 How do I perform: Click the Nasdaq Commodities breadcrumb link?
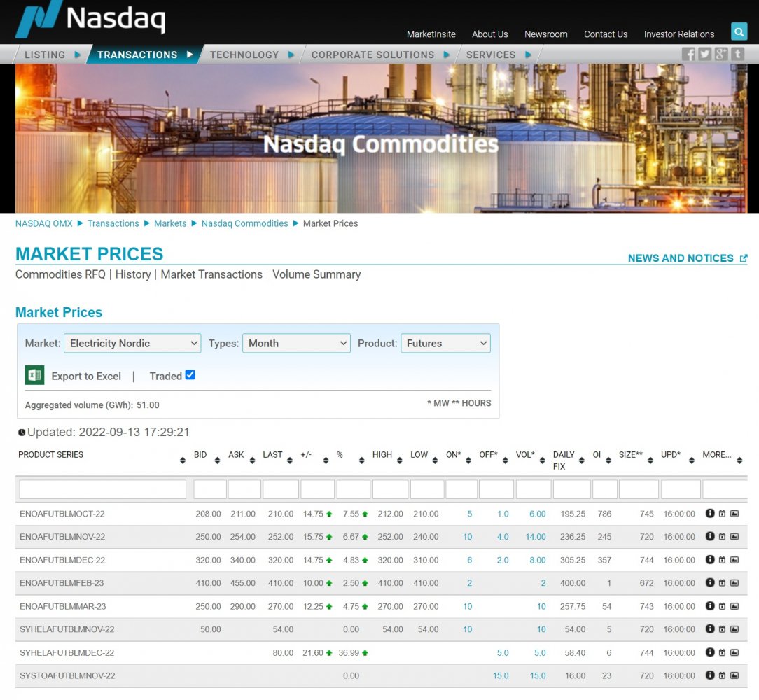[x=244, y=223]
